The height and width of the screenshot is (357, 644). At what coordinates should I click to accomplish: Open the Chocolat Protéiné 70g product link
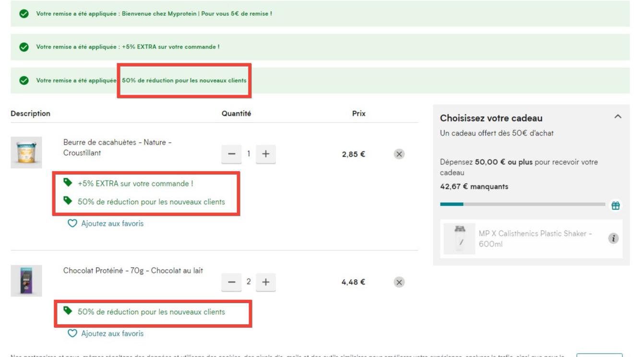133,271
